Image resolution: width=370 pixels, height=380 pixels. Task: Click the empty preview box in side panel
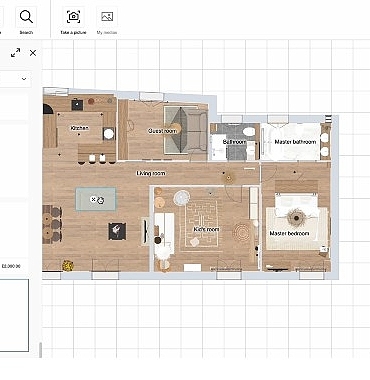(x=14, y=315)
